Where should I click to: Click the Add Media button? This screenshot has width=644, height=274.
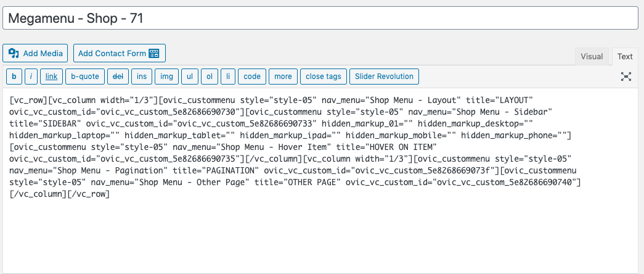tap(35, 53)
